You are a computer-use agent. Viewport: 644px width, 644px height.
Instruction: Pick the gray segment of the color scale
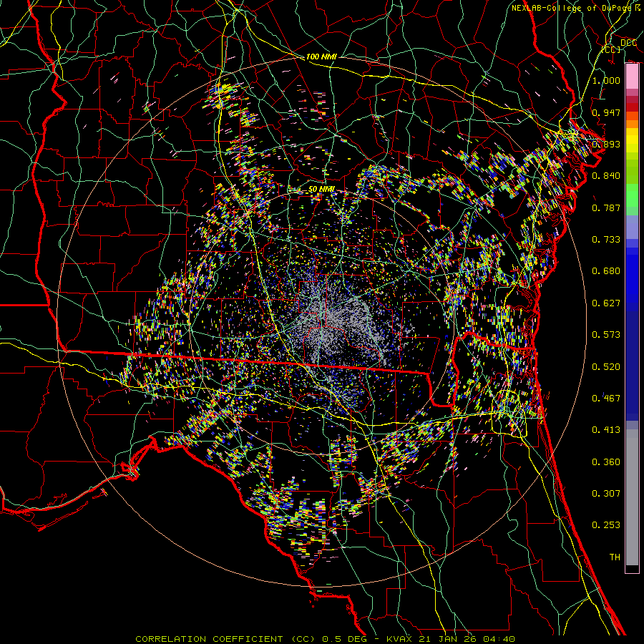pos(632,497)
